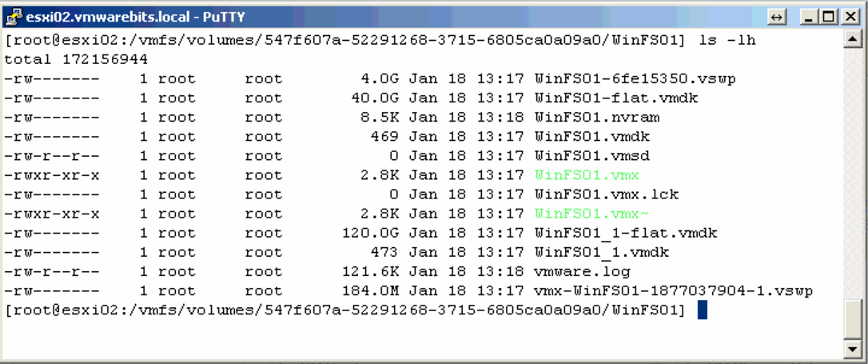Screen dimensions: 868x364
Task: Click the double-arrow button in the title bar
Action: 776,16
